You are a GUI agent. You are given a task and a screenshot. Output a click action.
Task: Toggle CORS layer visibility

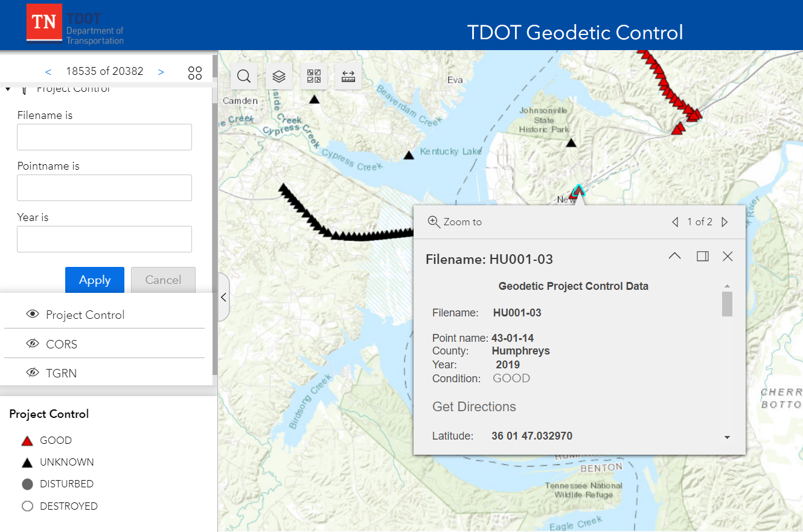point(33,344)
